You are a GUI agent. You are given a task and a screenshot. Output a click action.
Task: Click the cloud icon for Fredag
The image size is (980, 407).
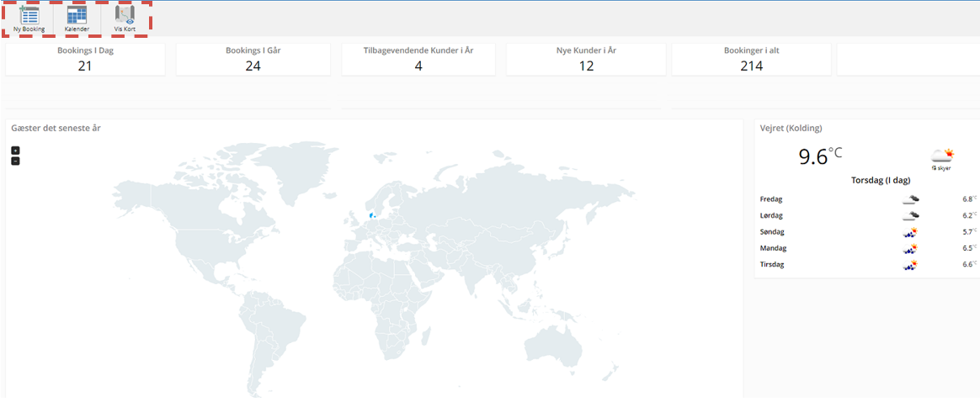[x=910, y=199]
